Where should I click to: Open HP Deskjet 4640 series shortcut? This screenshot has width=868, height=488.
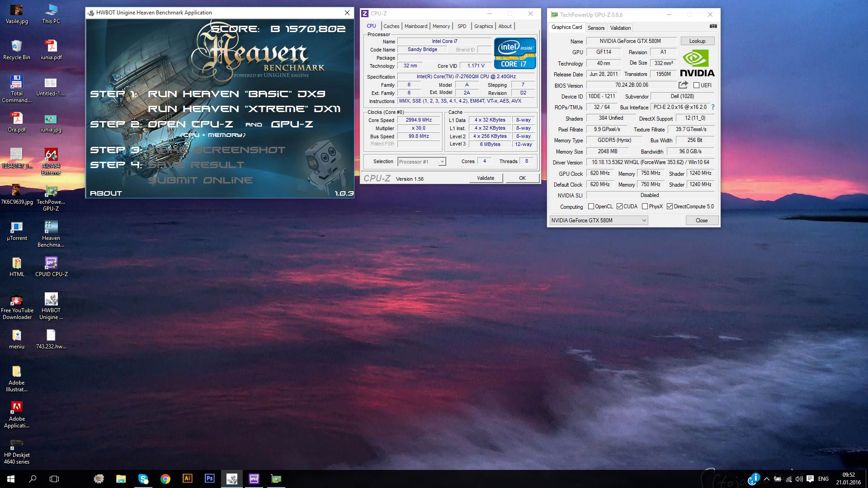point(17,451)
